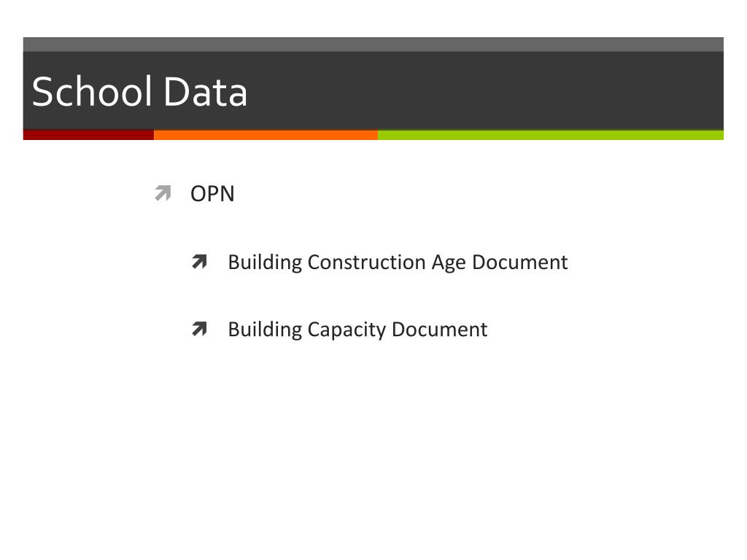This screenshot has width=747, height=560.
Task: Click the light gray strip atop the header
Action: click(373, 44)
